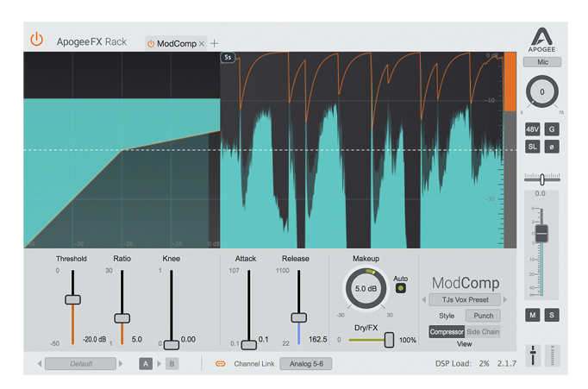The width and height of the screenshot is (588, 389).
Task: Toggle the Channel Link chain icon
Action: point(221,364)
